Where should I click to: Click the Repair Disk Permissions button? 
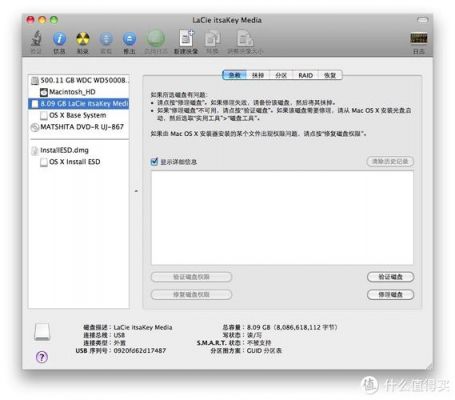191,294
